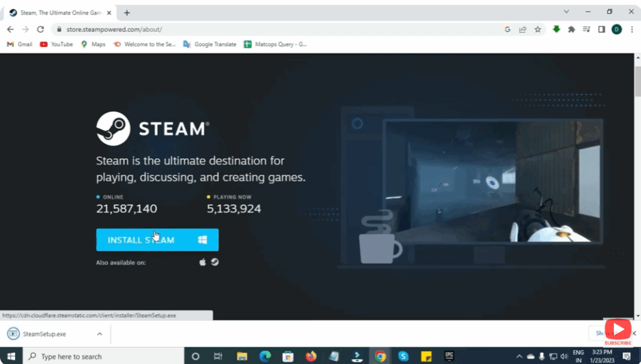Expand the SteamSetup.exe download chevron
Viewport: 641px width, 364px height.
99,334
